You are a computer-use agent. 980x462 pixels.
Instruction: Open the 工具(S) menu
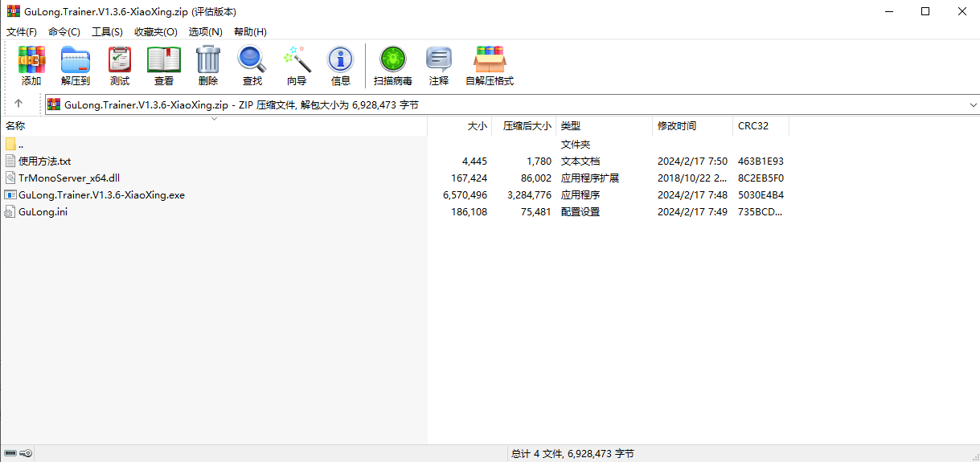pyautogui.click(x=107, y=32)
